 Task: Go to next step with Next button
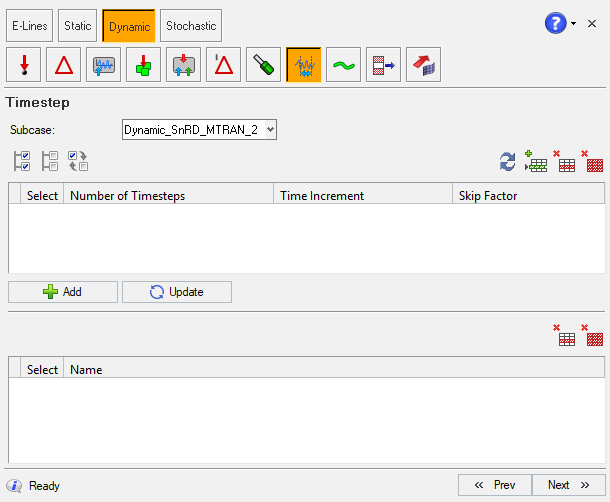pyautogui.click(x=568, y=485)
